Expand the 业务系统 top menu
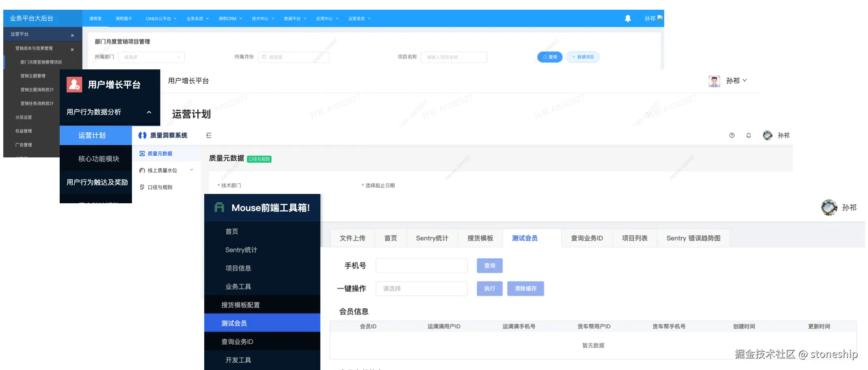The image size is (868, 370). coord(198,19)
